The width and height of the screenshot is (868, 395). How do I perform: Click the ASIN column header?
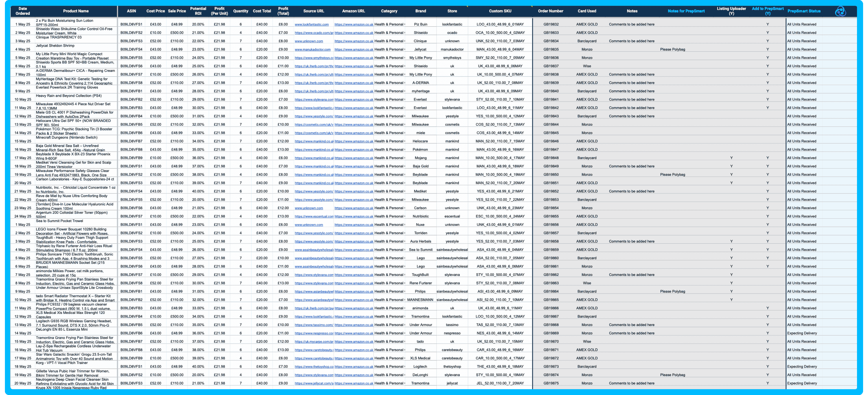point(131,11)
